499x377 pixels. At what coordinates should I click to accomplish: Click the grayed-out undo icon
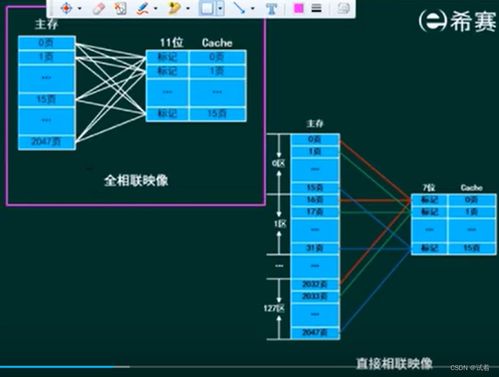343,8
